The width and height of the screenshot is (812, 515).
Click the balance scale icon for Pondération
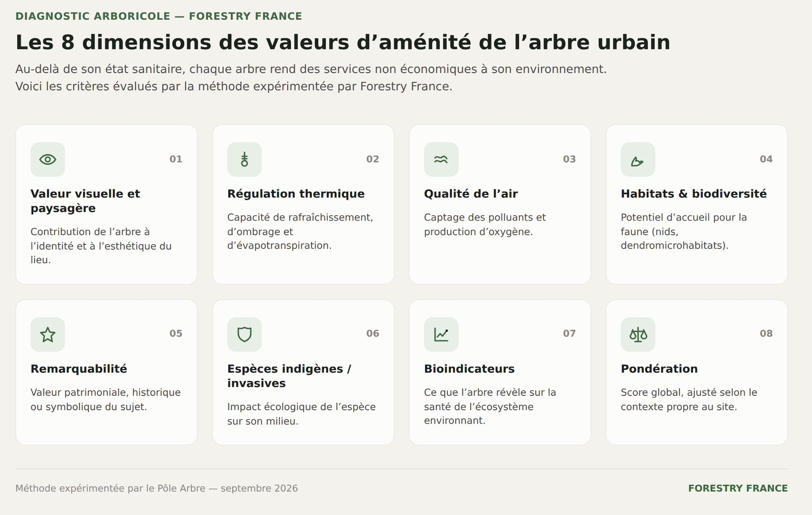point(638,334)
